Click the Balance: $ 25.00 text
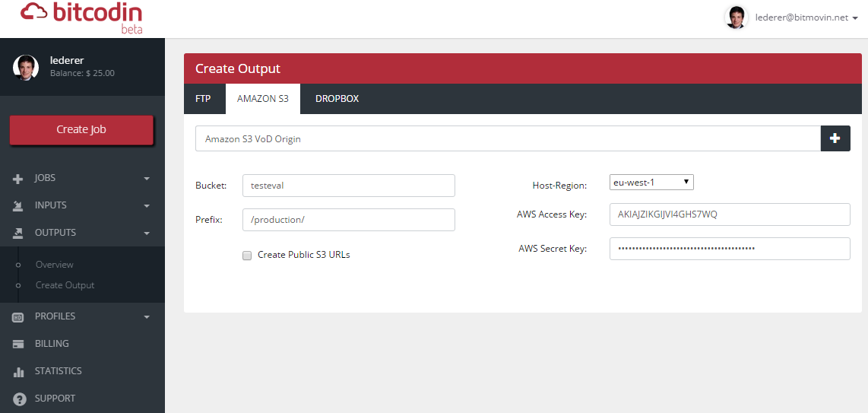Image resolution: width=868 pixels, height=413 pixels. pos(83,72)
